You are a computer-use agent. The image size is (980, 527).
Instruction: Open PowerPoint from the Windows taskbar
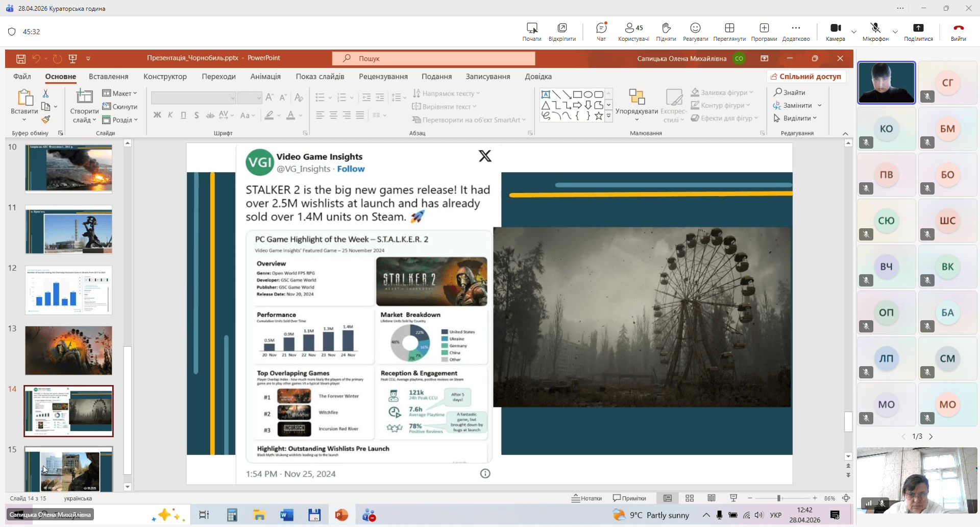pos(341,515)
